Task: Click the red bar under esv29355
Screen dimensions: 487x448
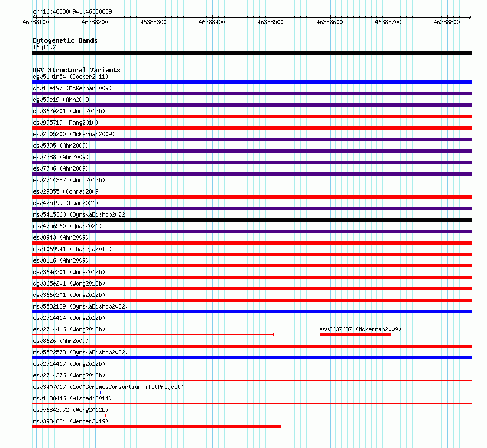Action: 252,197
